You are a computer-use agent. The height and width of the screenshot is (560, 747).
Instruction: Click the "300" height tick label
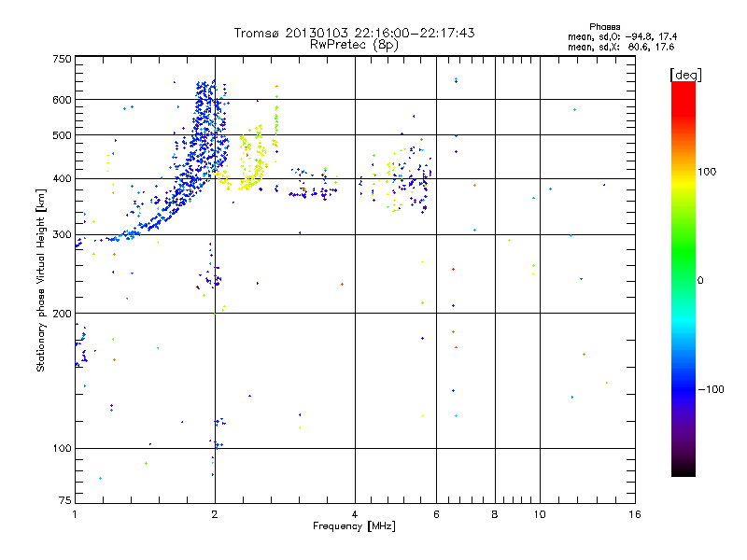pos(62,235)
